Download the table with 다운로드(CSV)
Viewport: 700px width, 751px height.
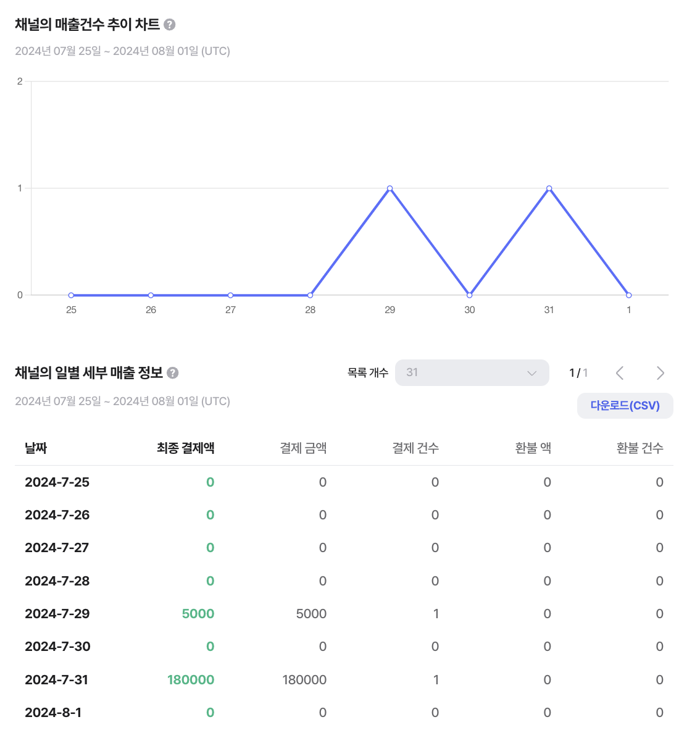(x=625, y=406)
